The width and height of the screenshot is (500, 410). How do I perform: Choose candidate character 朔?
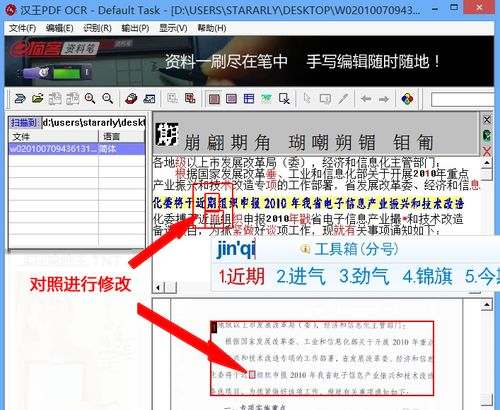344,143
